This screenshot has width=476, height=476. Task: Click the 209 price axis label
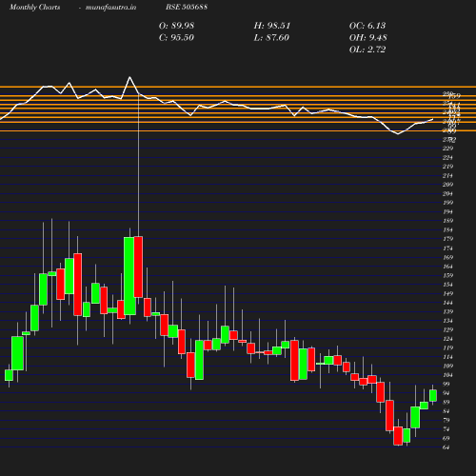(447, 185)
